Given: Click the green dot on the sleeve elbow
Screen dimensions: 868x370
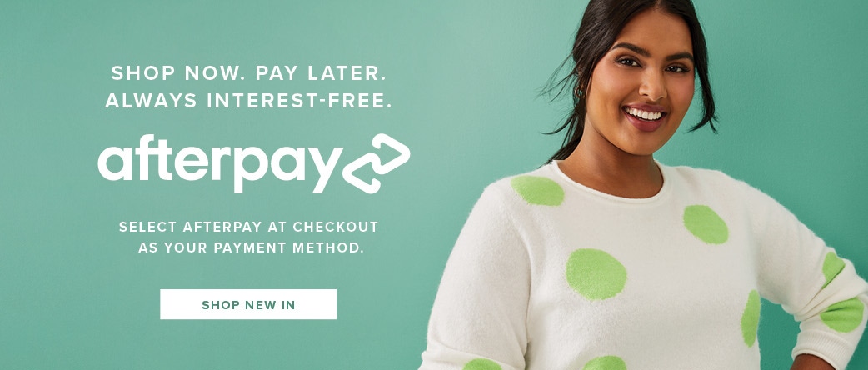Looking at the screenshot, I should click(842, 315).
